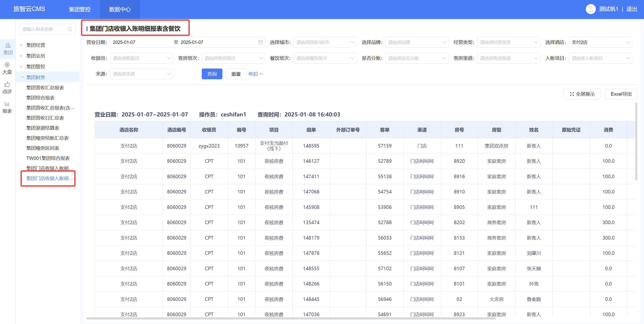Click guest order cell 57159
The height and width of the screenshot is (324, 644).
point(384,146)
